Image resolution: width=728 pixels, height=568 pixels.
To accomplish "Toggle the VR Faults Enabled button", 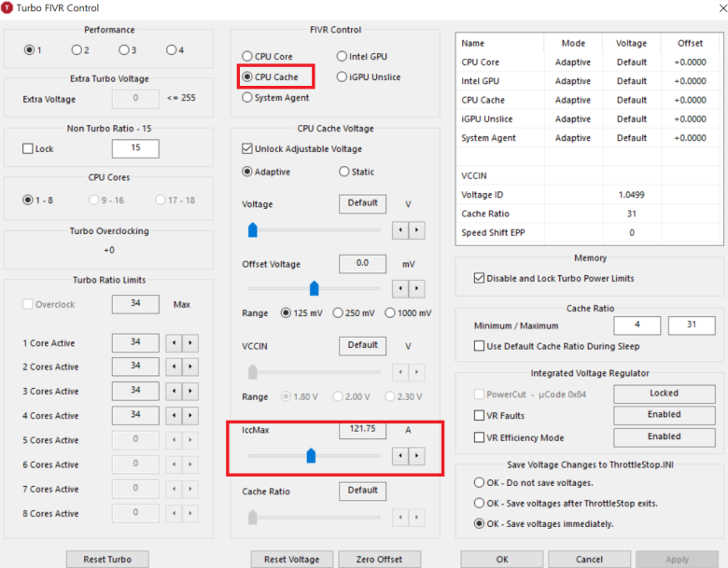I will 664,415.
